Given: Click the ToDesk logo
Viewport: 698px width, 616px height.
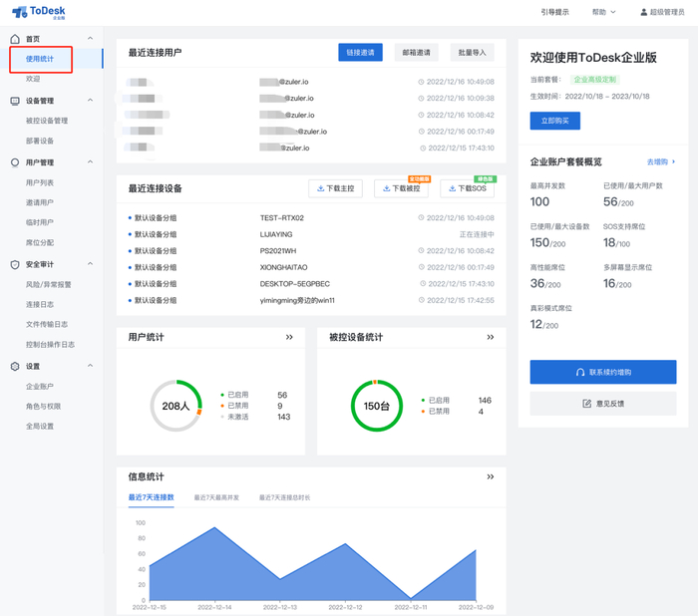Looking at the screenshot, I should [39, 12].
